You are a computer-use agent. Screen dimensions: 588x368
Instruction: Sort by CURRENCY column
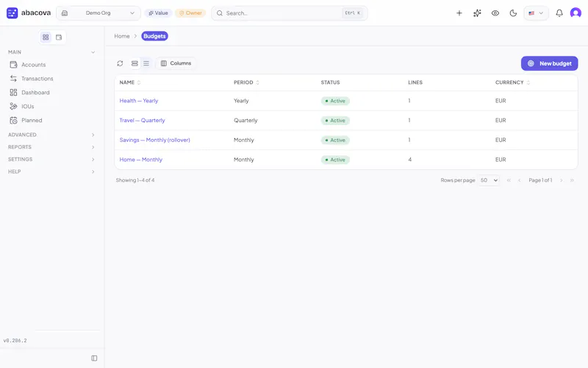coord(512,82)
